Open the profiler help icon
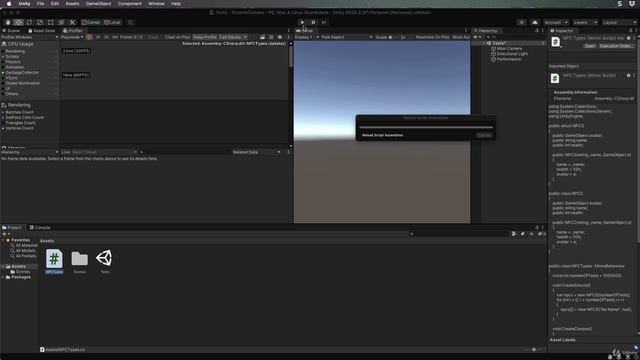Image resolution: width=640 pixels, height=360 pixels. coord(280,37)
